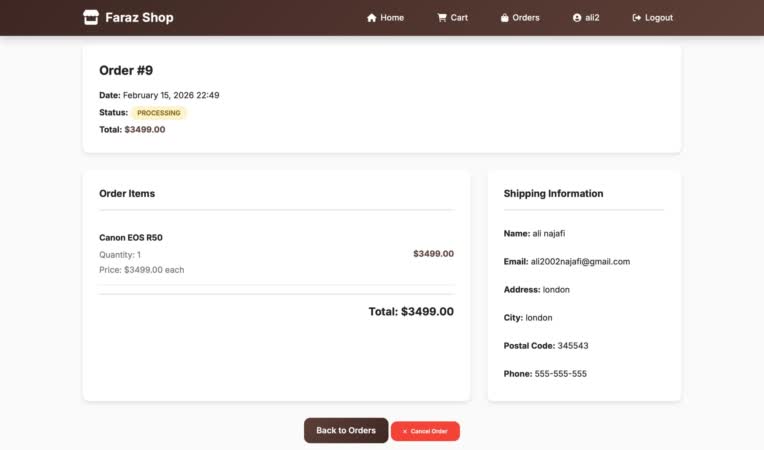
Task: Click the Logout arrow icon
Action: 636,18
